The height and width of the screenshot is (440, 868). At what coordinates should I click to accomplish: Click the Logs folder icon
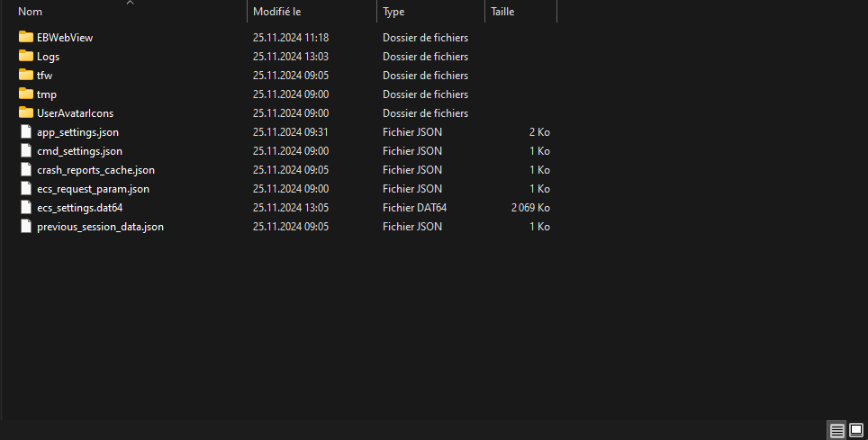pos(25,56)
